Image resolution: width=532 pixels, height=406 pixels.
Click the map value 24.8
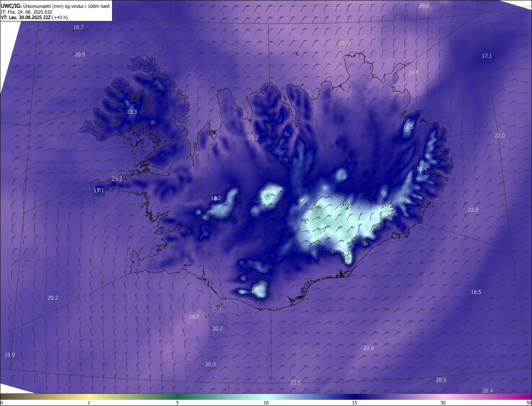click(x=414, y=72)
